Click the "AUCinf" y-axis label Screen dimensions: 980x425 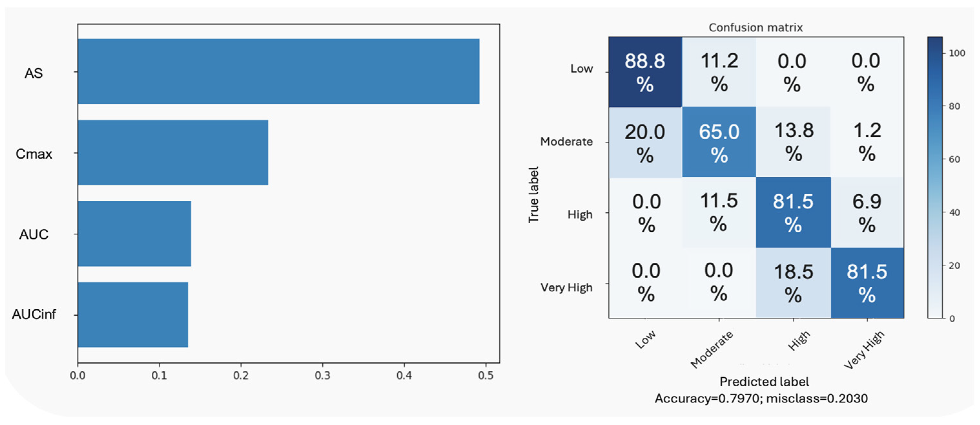(34, 314)
